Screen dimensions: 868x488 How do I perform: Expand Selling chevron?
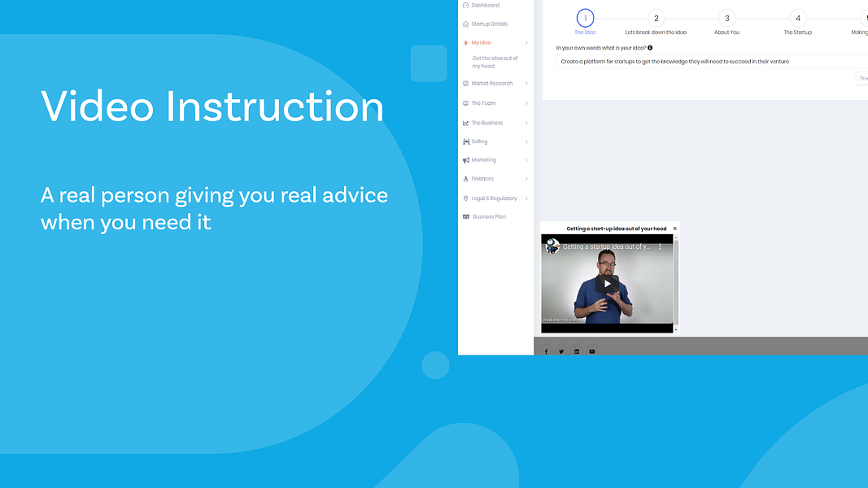click(526, 142)
